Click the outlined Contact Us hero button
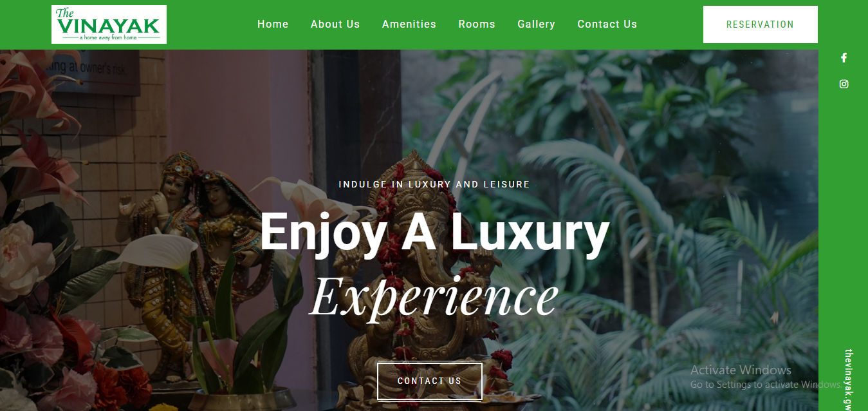The image size is (868, 411). (x=429, y=381)
